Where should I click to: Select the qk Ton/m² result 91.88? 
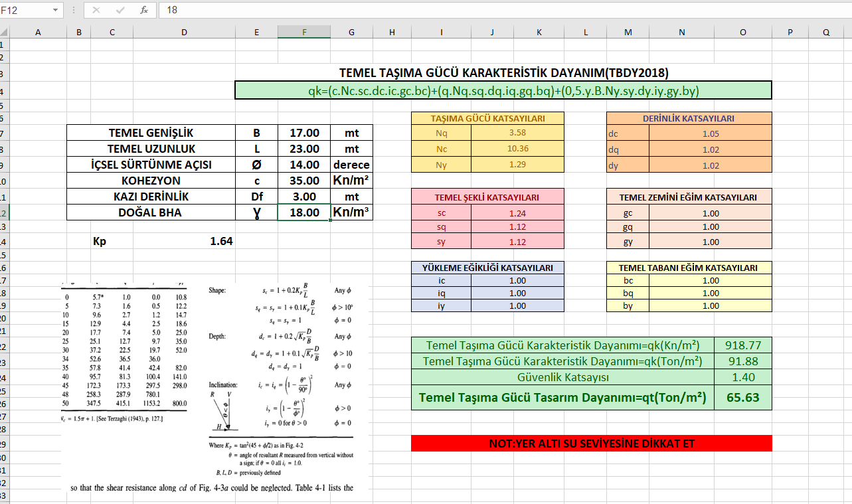743,361
